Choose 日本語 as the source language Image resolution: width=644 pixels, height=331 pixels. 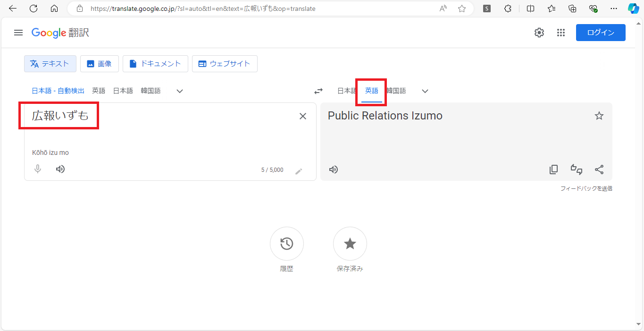click(123, 91)
